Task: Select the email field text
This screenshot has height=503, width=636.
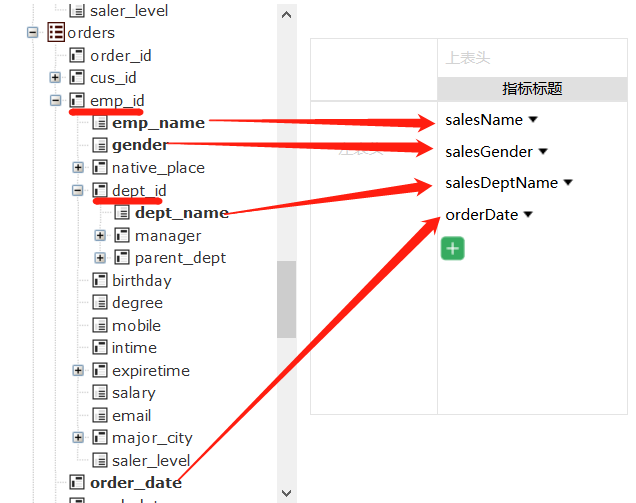Action: pos(131,416)
